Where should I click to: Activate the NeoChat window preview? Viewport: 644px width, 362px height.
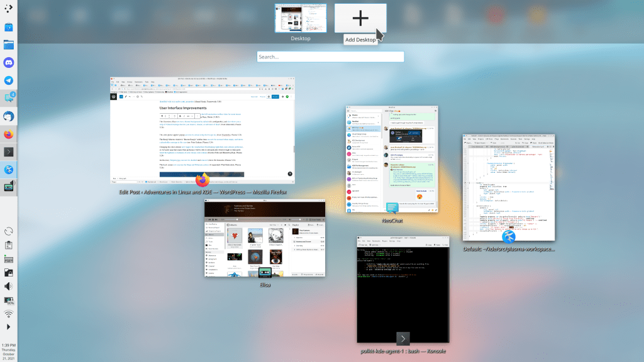tap(392, 160)
